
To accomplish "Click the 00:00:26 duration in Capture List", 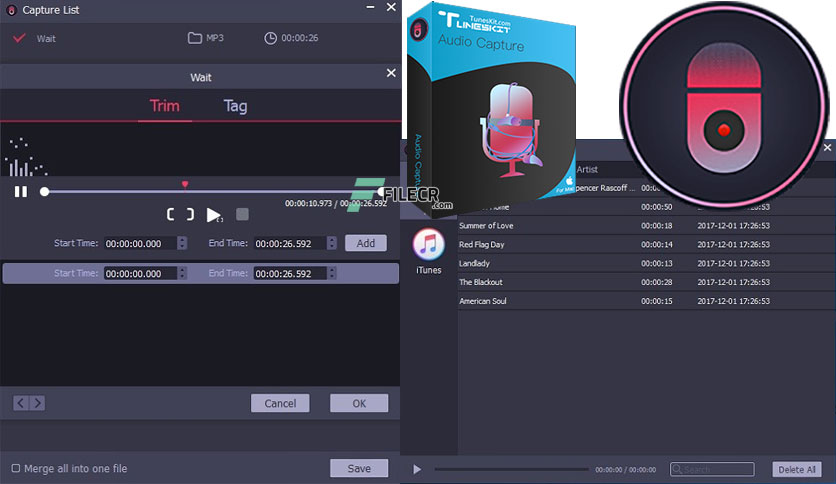I will (x=300, y=38).
